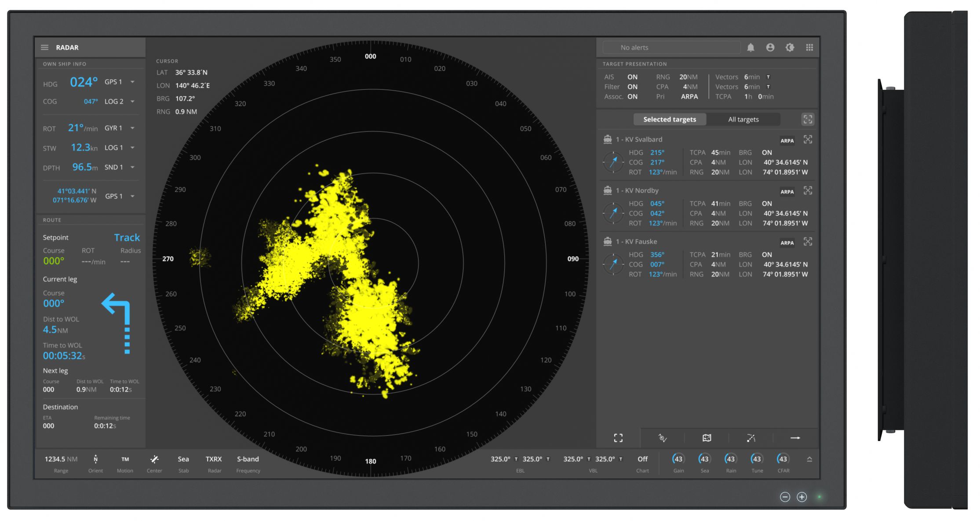
Task: Open the hamburger menu next to RADAR
Action: [45, 47]
